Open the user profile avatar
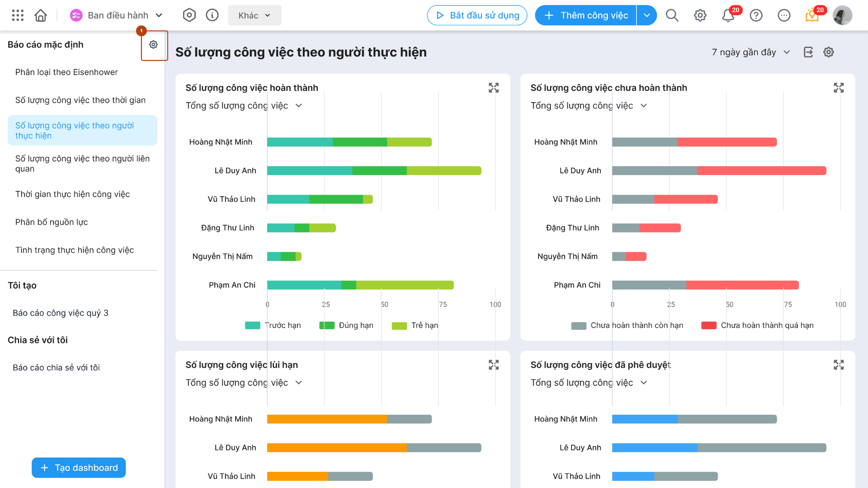This screenshot has width=868, height=488. (842, 15)
